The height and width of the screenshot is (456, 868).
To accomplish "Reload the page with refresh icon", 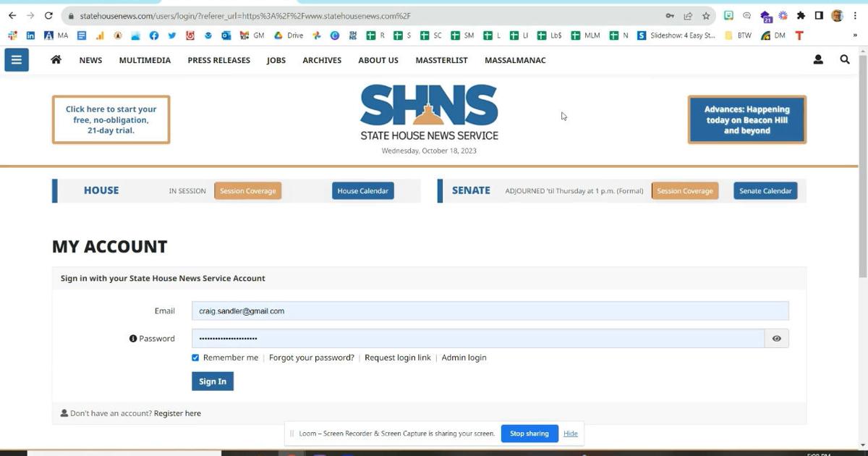I will (x=48, y=15).
